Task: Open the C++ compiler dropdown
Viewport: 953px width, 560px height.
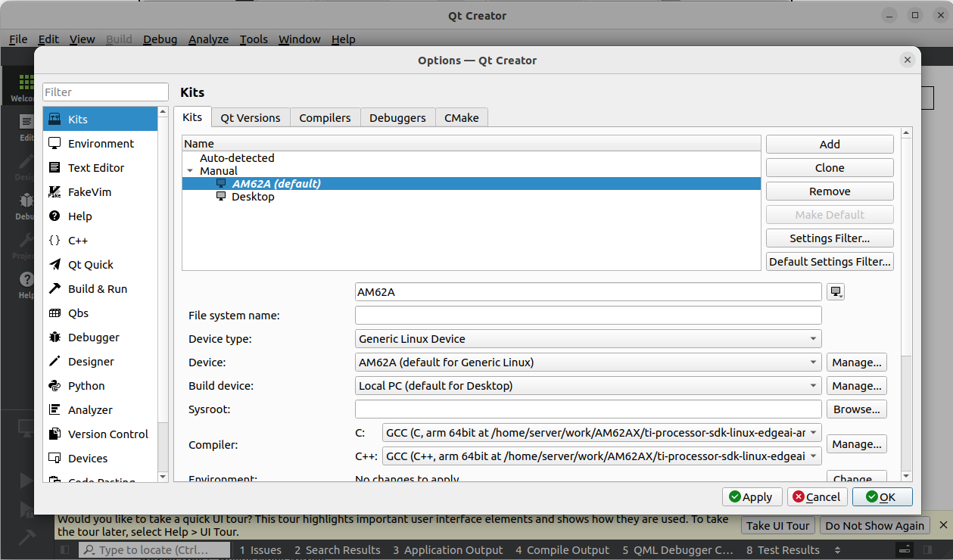Action: pos(603,456)
